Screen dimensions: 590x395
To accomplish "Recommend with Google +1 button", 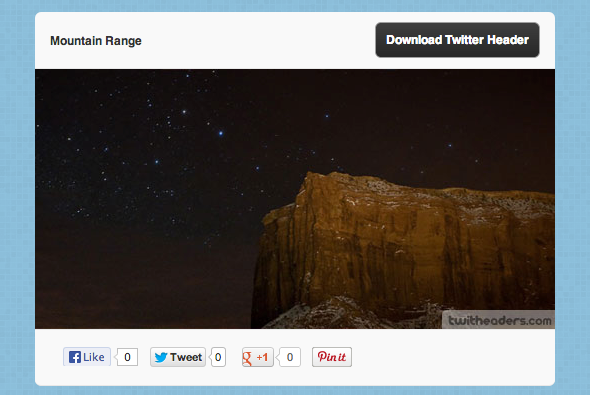I will 258,357.
